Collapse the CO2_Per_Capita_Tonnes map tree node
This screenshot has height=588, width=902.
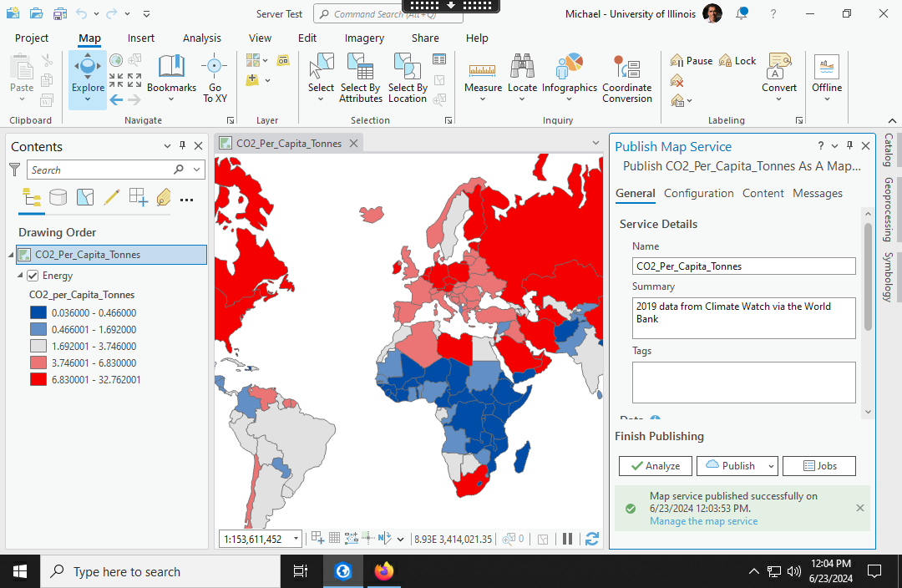pyautogui.click(x=10, y=255)
